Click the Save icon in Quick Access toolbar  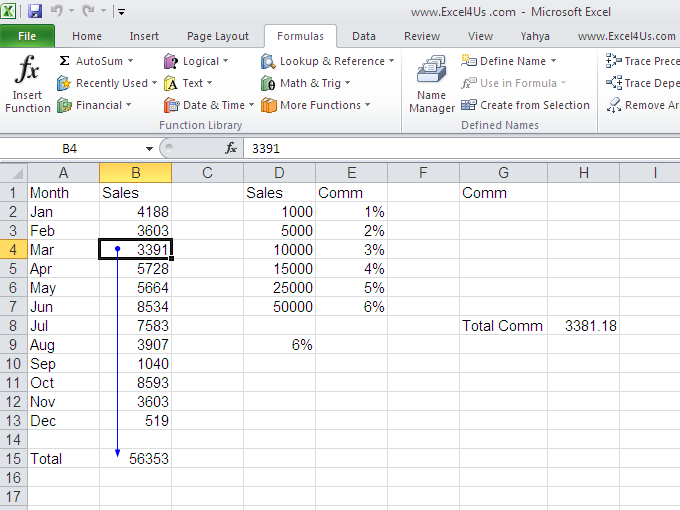tap(35, 11)
